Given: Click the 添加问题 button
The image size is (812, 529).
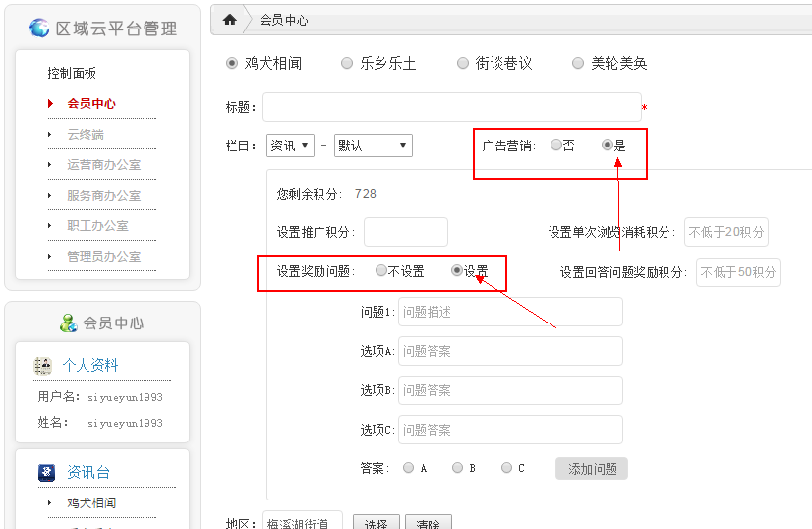Looking at the screenshot, I should click(592, 469).
